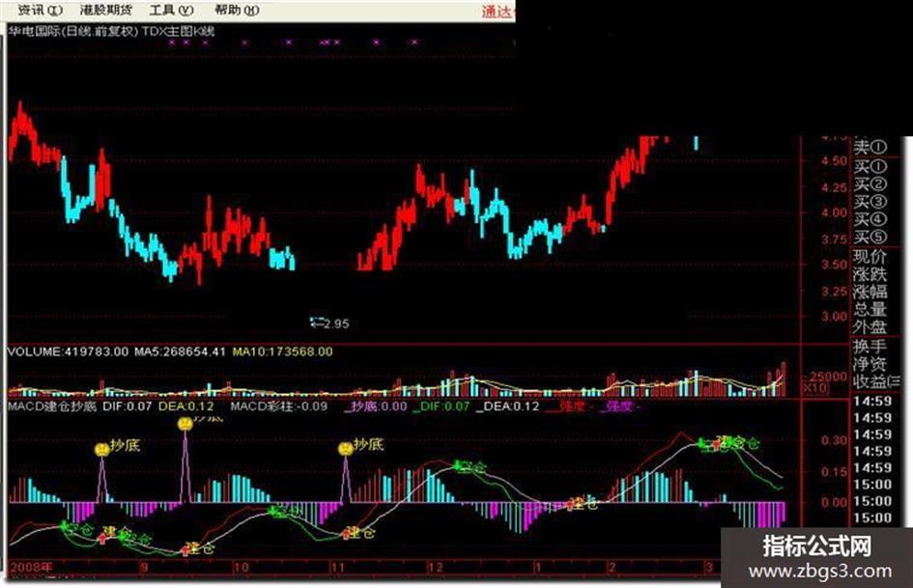Select the 买⑤ bid row

(x=870, y=237)
